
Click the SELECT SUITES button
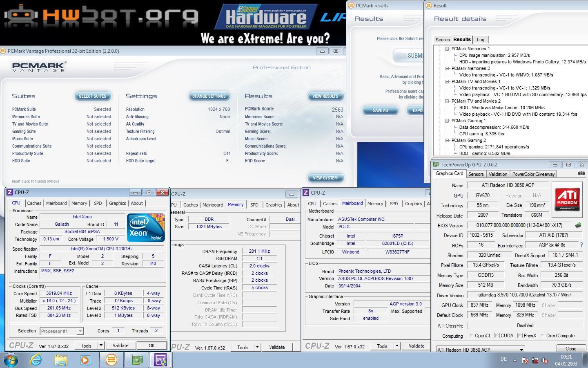click(x=93, y=96)
